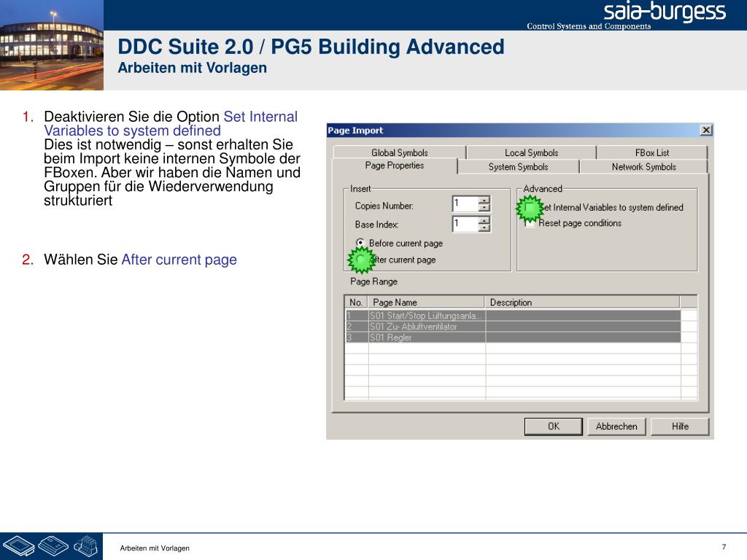This screenshot has height=560, width=747.
Task: Click the Description column header
Action: click(582, 303)
